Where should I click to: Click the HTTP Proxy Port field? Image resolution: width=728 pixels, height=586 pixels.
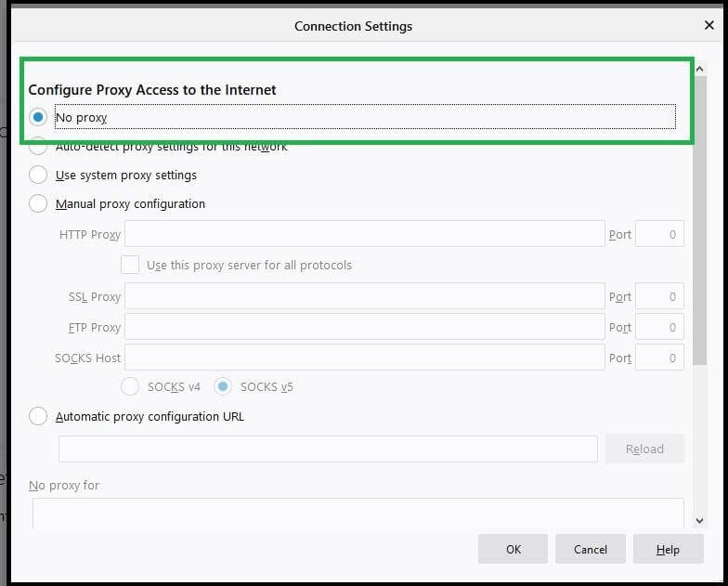pyautogui.click(x=659, y=234)
